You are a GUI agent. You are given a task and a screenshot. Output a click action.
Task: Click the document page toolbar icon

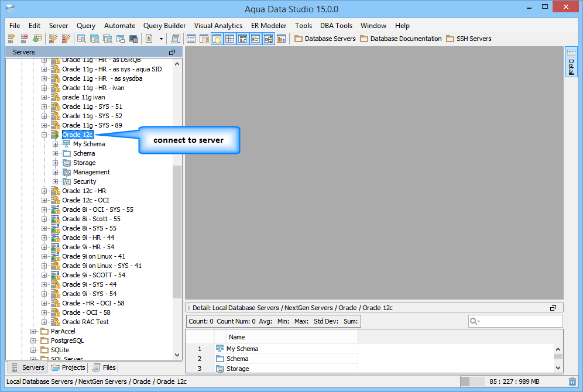point(149,38)
